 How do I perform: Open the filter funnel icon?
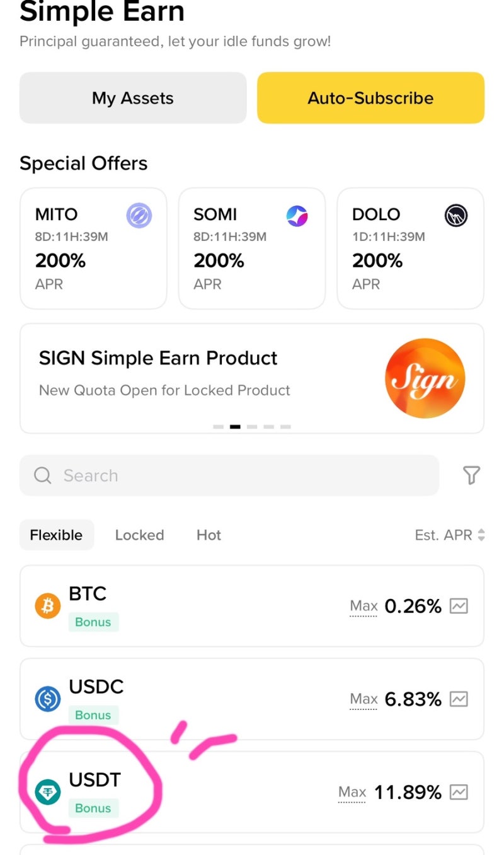(x=471, y=475)
